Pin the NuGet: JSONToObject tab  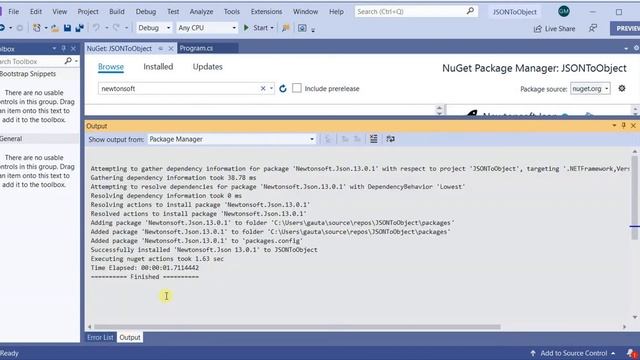[161, 48]
